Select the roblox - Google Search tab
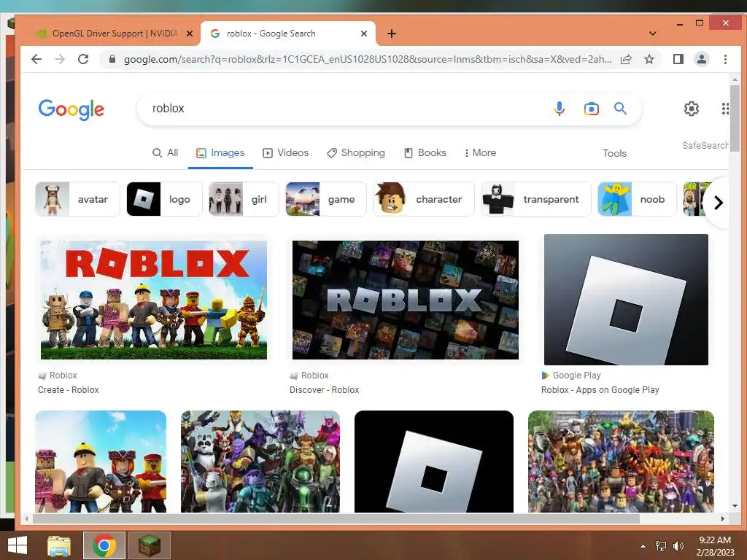The height and width of the screenshot is (560, 747). point(288,34)
